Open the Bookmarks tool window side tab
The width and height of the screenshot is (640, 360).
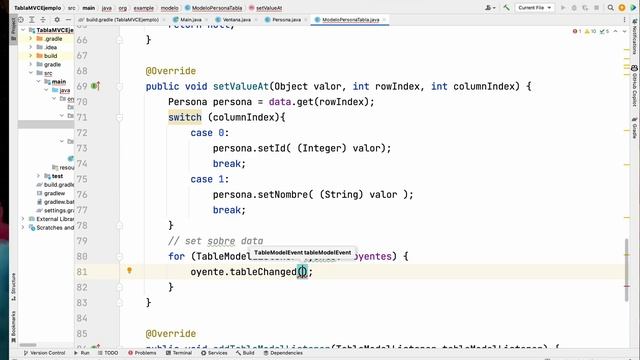click(13, 326)
